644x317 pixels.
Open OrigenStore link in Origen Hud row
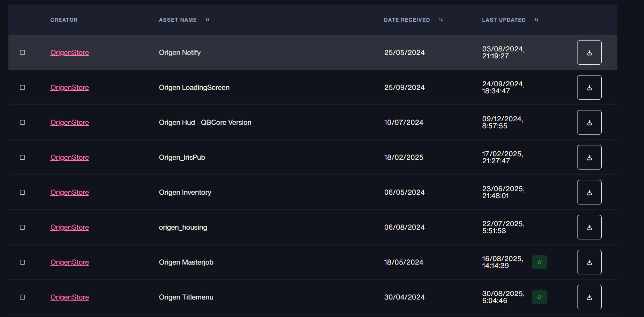[70, 122]
